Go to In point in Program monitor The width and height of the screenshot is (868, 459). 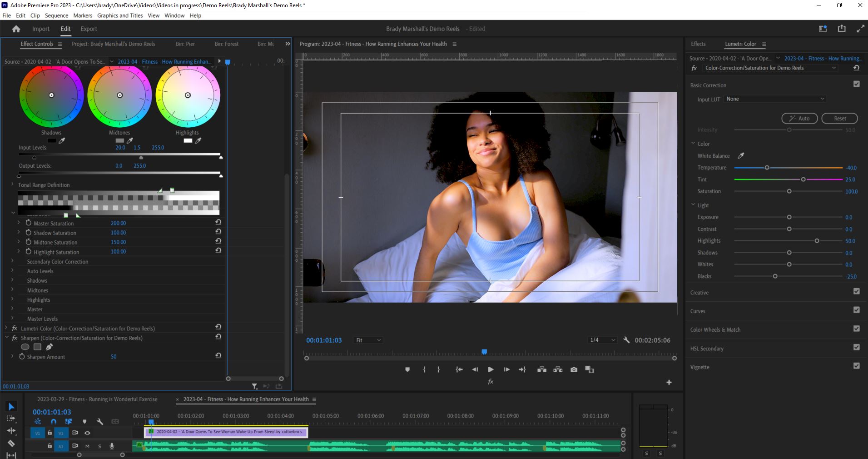[459, 369]
